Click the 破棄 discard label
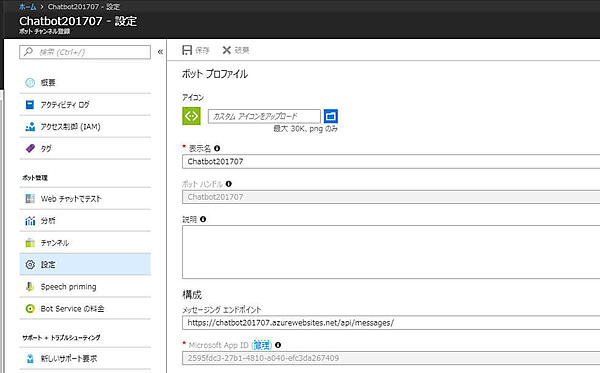 pyautogui.click(x=241, y=50)
